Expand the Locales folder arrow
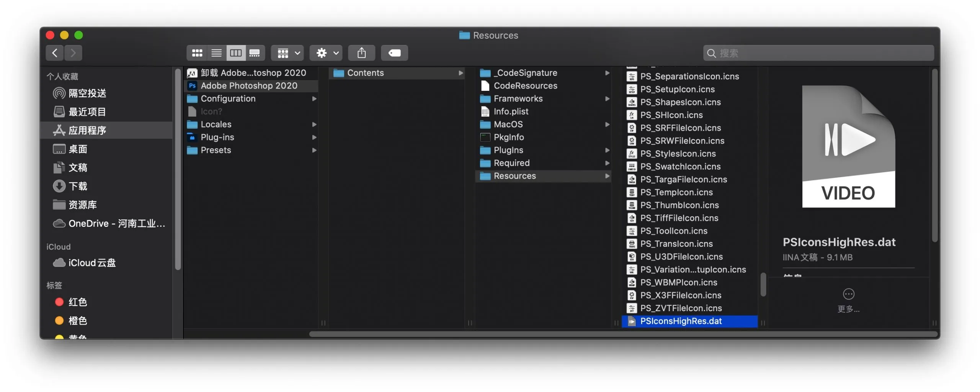The image size is (980, 392). (314, 124)
